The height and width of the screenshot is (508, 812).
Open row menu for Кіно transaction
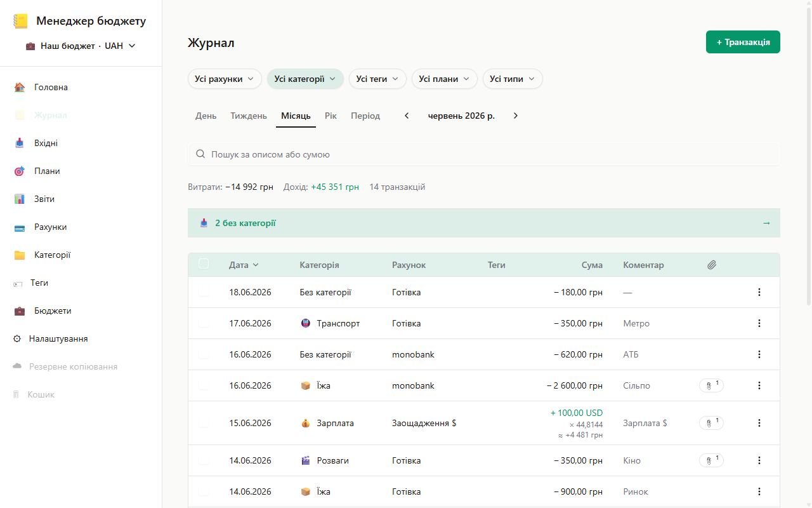(759, 460)
